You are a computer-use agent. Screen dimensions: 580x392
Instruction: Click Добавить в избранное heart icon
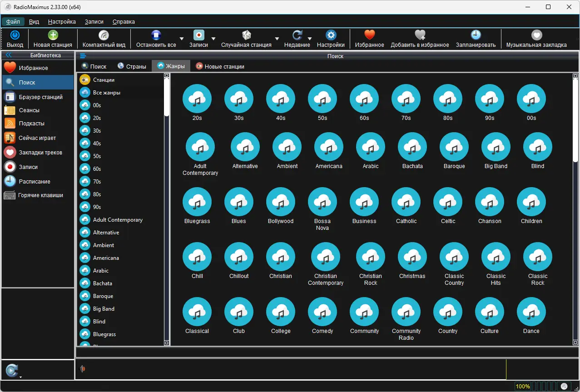420,35
